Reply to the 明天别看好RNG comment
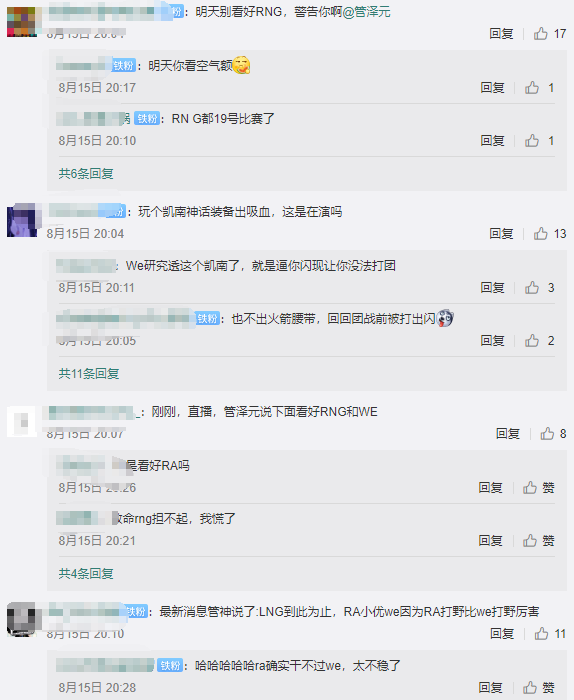Viewport: 574px width, 700px height. pos(501,33)
